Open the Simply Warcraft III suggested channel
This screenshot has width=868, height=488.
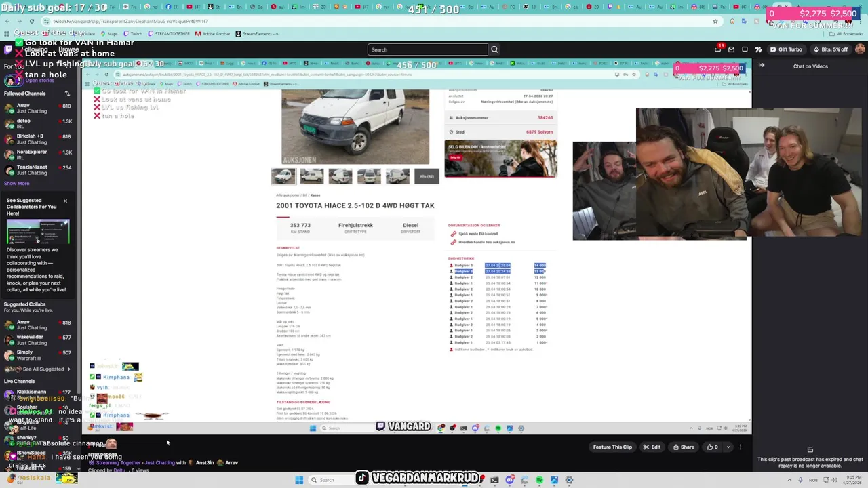point(38,355)
